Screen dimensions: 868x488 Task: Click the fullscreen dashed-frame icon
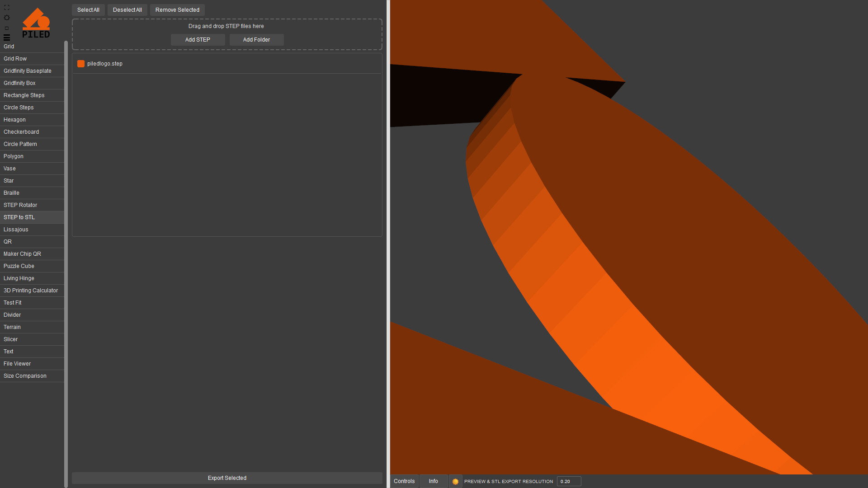pyautogui.click(x=7, y=8)
